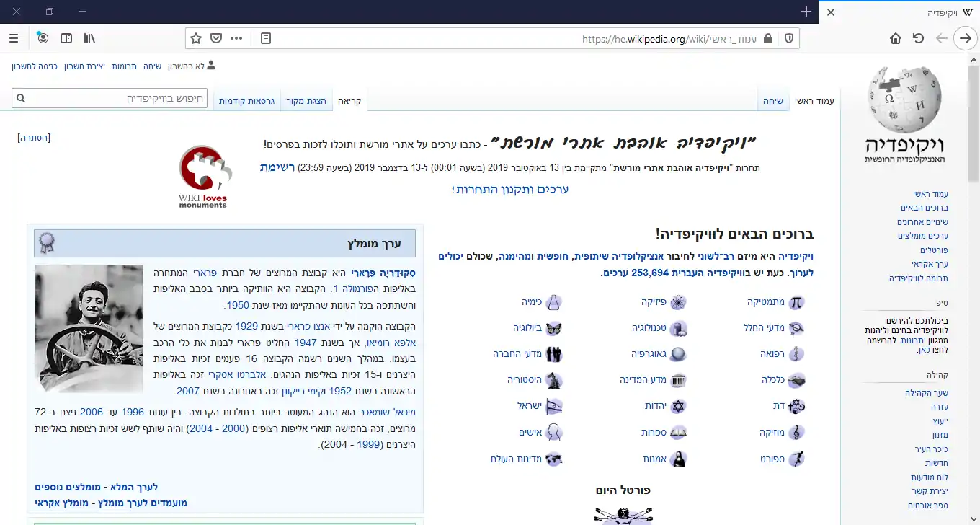The width and height of the screenshot is (980, 525).
Task: Select the ויקיפדיה browser tab
Action: tap(899, 12)
